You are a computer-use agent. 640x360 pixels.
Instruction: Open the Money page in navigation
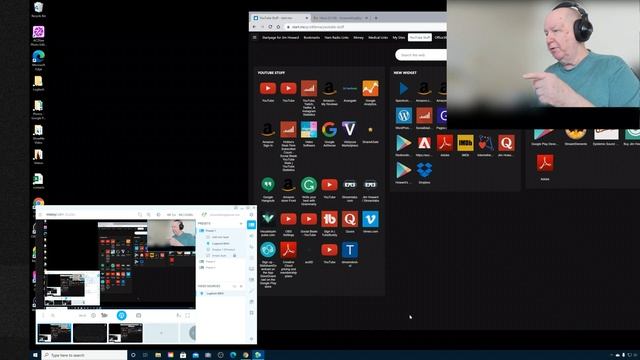pos(358,38)
